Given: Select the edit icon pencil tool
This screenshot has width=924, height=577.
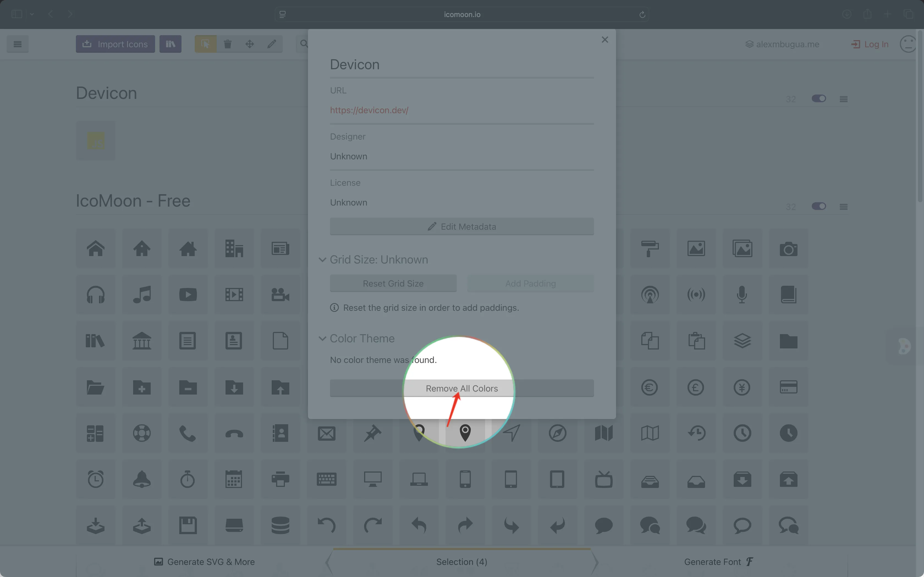Looking at the screenshot, I should (271, 44).
